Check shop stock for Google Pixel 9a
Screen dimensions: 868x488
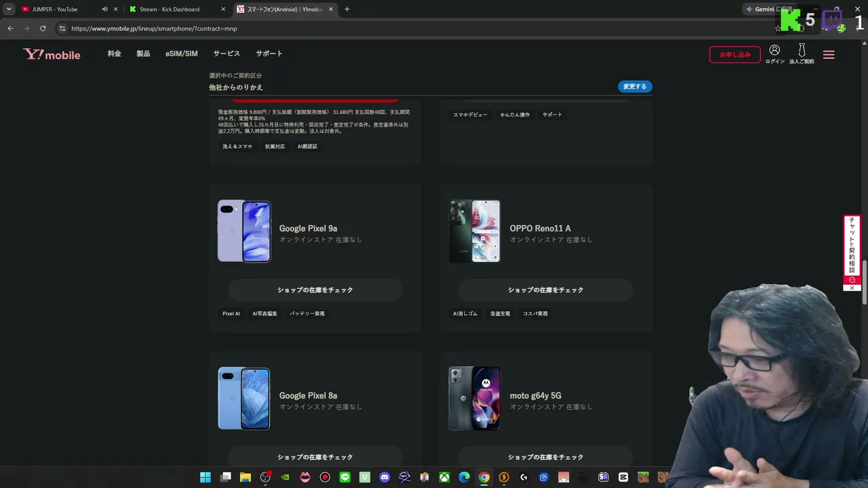(315, 290)
